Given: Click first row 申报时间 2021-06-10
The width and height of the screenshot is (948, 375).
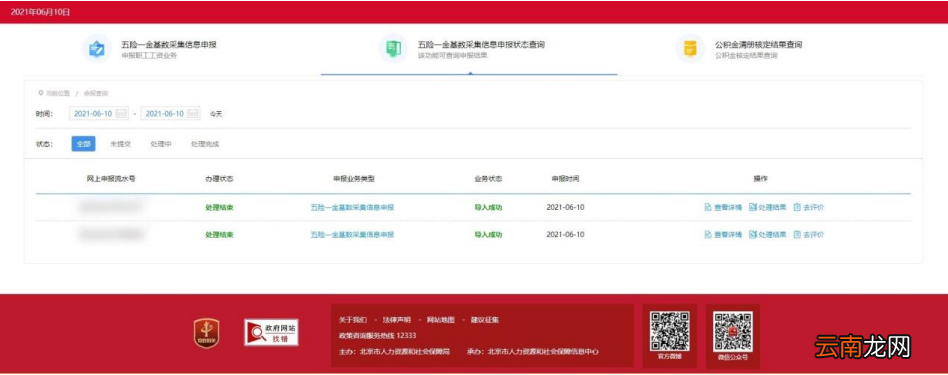Looking at the screenshot, I should (565, 207).
